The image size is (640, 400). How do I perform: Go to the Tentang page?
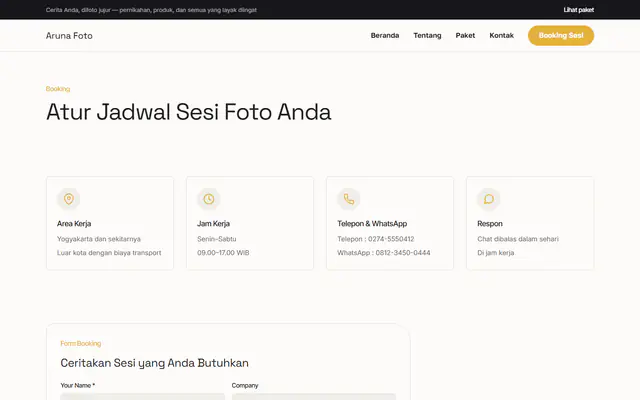427,36
